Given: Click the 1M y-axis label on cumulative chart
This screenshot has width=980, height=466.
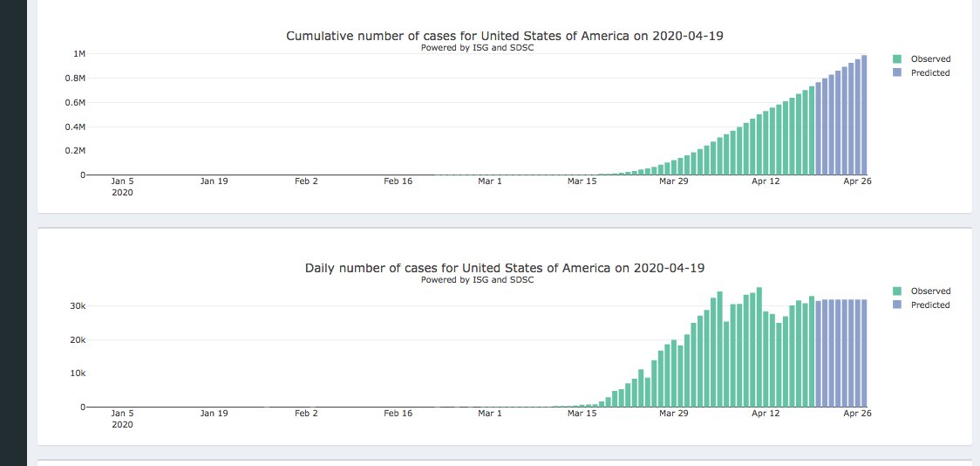Looking at the screenshot, I should [x=79, y=54].
